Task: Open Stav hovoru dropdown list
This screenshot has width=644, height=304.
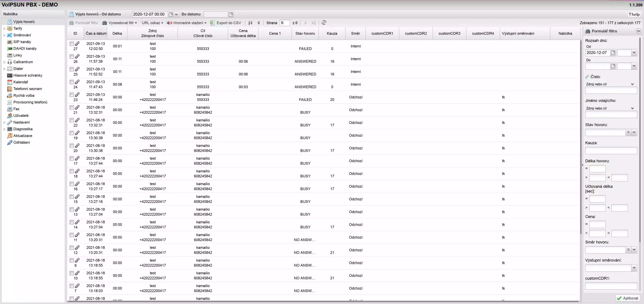Action: coord(634,132)
